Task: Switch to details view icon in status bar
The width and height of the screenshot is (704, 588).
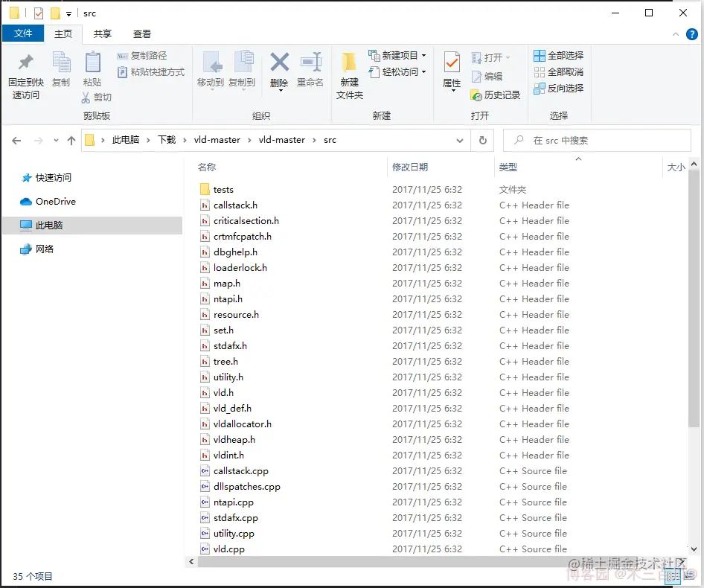Action: (672, 575)
